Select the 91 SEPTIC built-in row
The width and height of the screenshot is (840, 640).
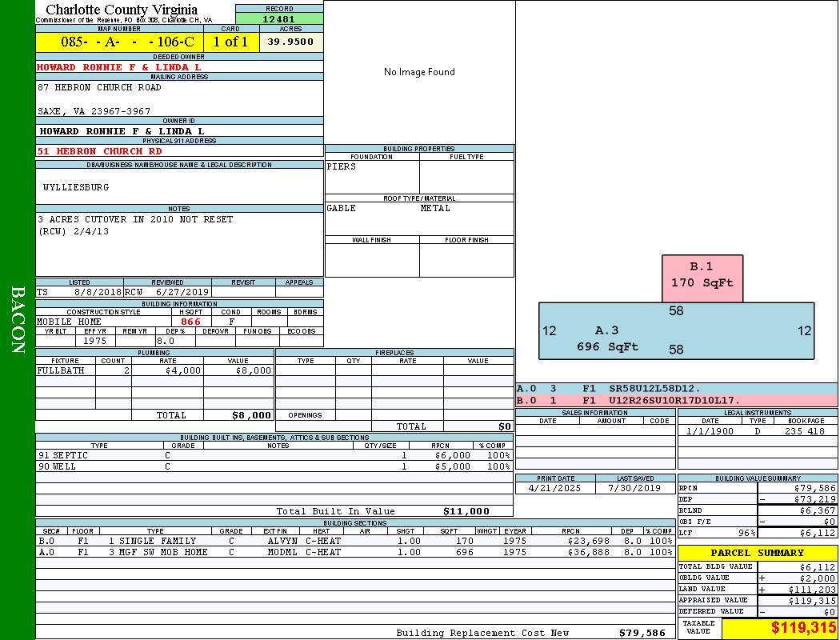click(272, 455)
